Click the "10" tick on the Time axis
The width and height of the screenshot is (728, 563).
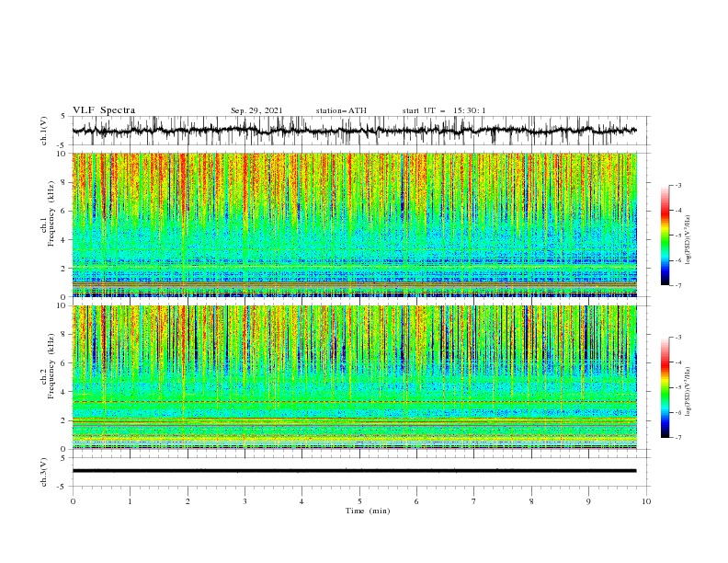point(646,501)
